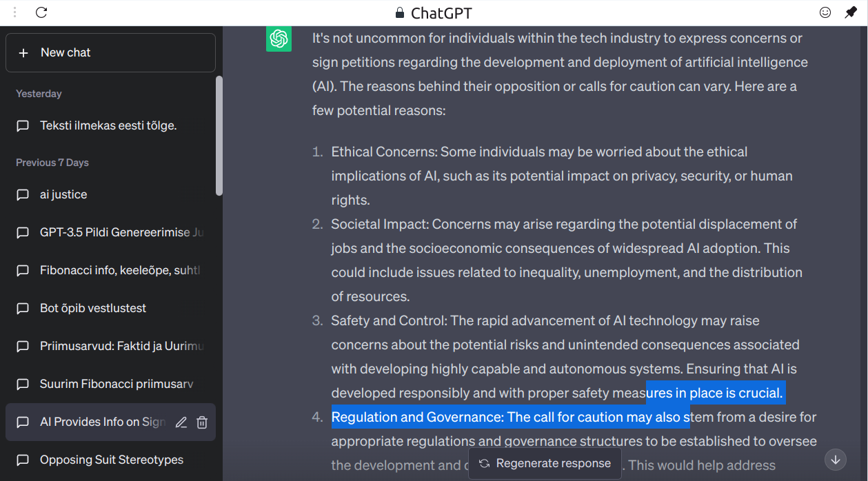Click the plus icon in New chat
868x481 pixels.
click(23, 53)
